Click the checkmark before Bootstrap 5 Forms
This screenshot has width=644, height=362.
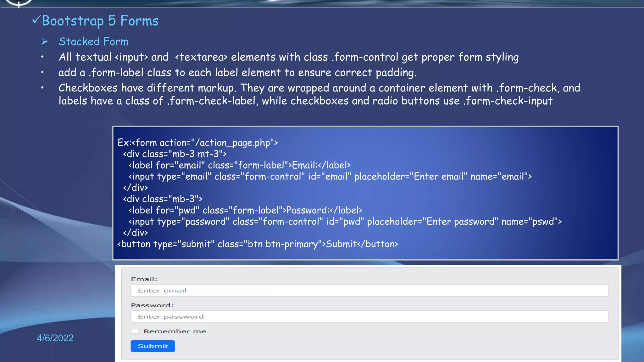pyautogui.click(x=36, y=19)
